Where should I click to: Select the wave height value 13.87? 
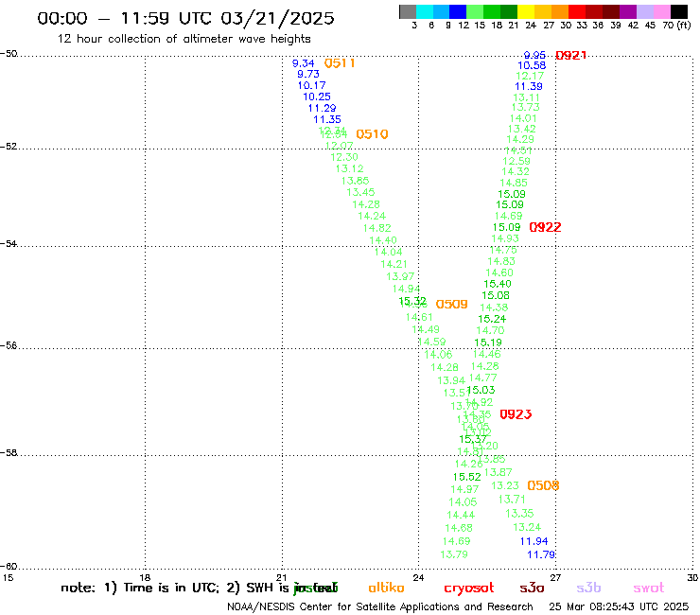click(x=499, y=472)
